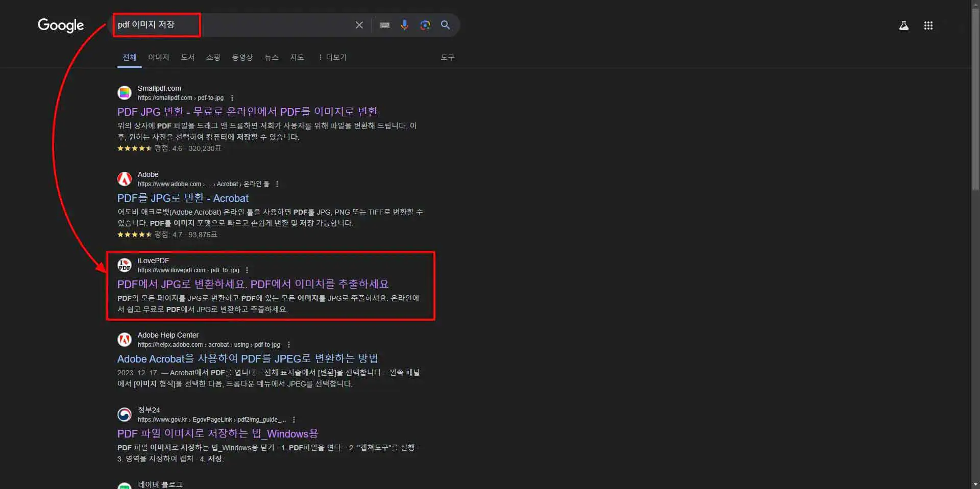Screen dimensions: 980x489
Task: Start voice search with microphone icon
Action: (x=404, y=25)
